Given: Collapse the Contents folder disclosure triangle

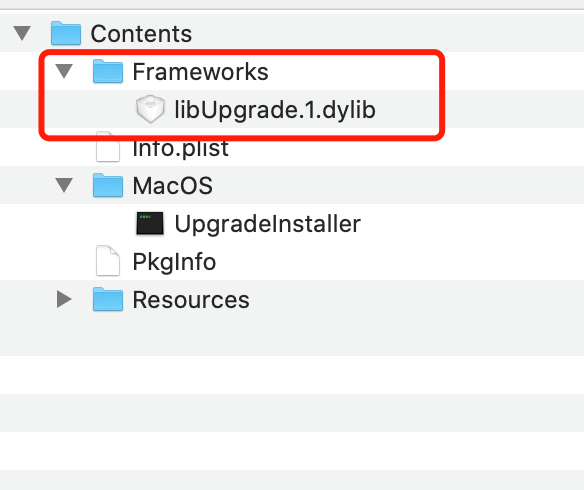Looking at the screenshot, I should (22, 33).
